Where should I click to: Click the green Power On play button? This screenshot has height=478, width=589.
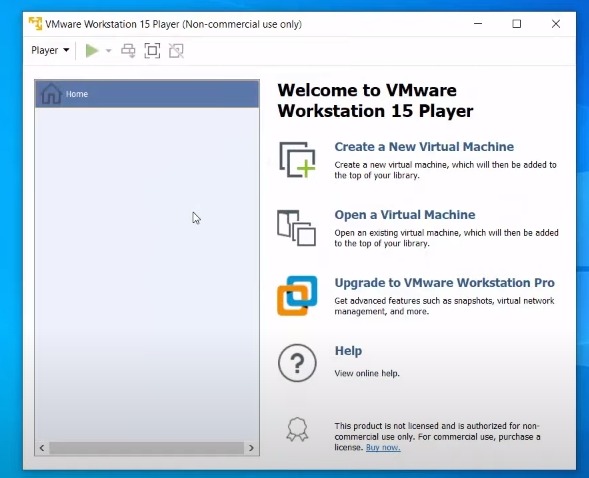[92, 51]
